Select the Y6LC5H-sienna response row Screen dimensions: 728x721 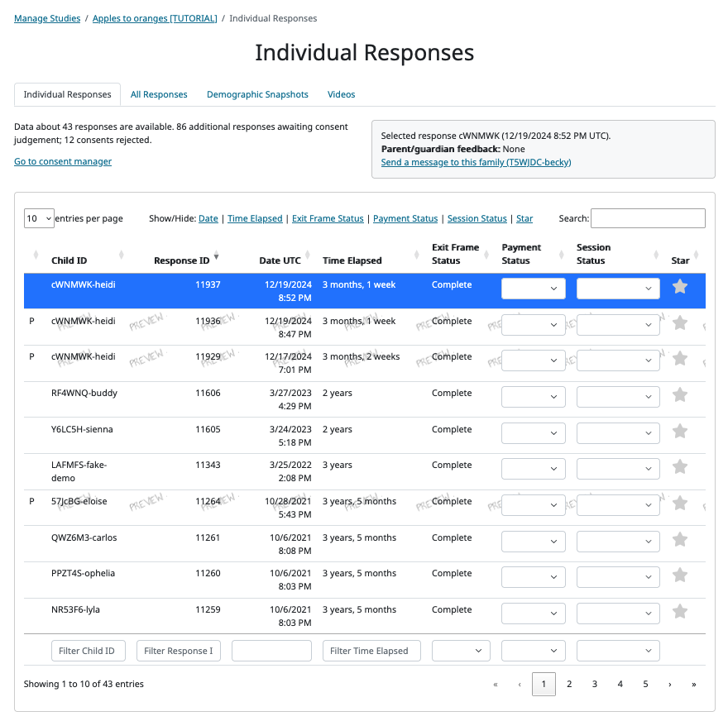[365, 436]
